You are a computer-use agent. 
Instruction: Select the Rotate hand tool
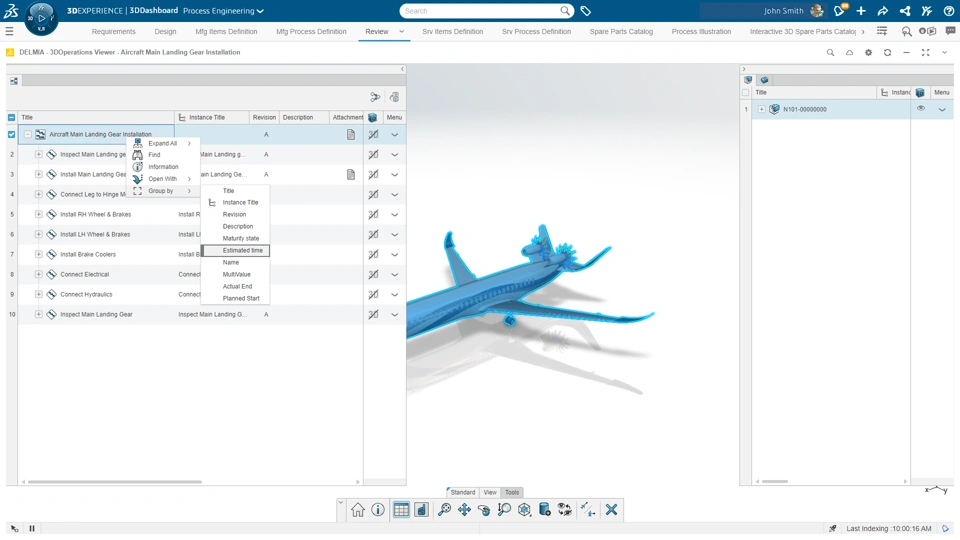[484, 509]
